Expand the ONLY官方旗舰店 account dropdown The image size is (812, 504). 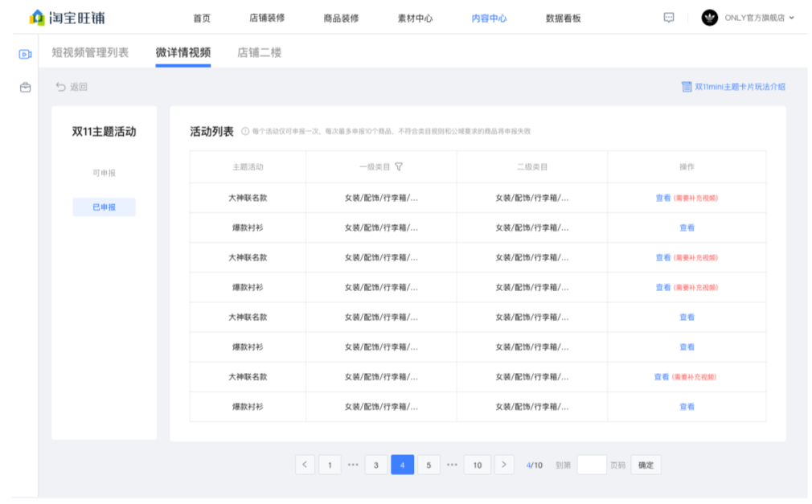point(792,18)
